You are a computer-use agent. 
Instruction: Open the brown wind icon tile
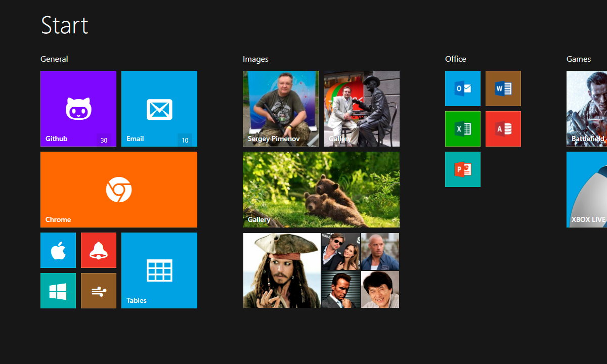click(99, 291)
